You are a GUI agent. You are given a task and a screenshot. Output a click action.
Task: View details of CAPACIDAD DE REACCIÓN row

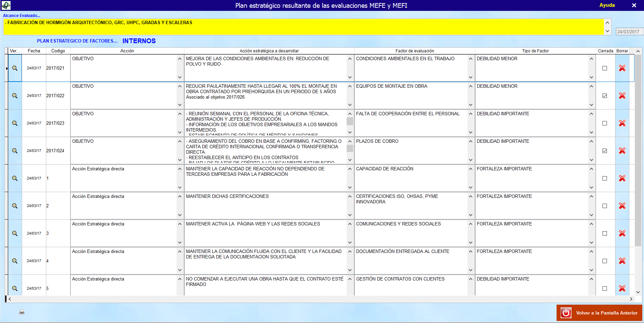pos(15,178)
